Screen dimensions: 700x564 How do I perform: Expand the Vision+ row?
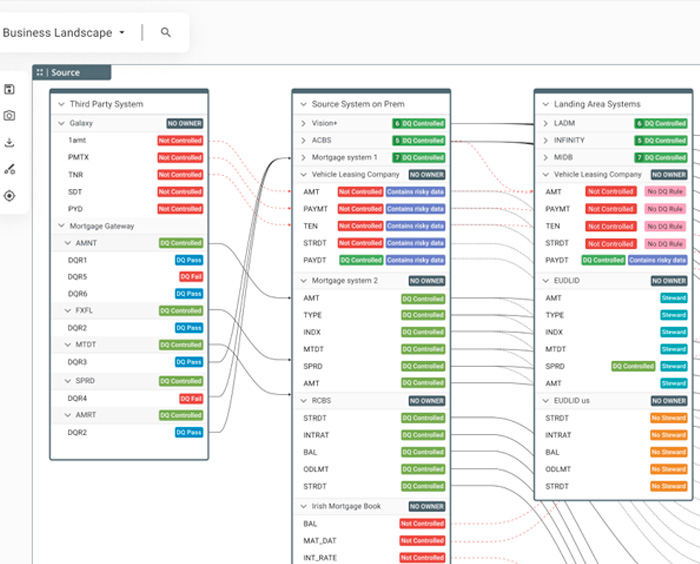pyautogui.click(x=303, y=123)
